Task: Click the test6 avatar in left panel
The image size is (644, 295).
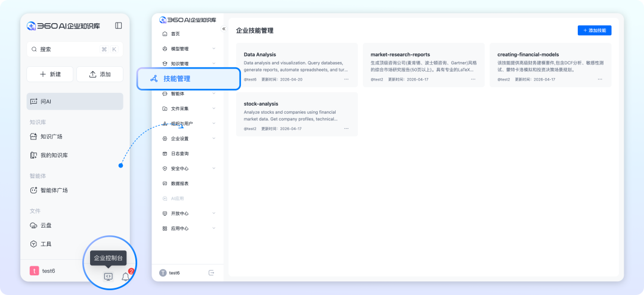Action: pos(35,271)
